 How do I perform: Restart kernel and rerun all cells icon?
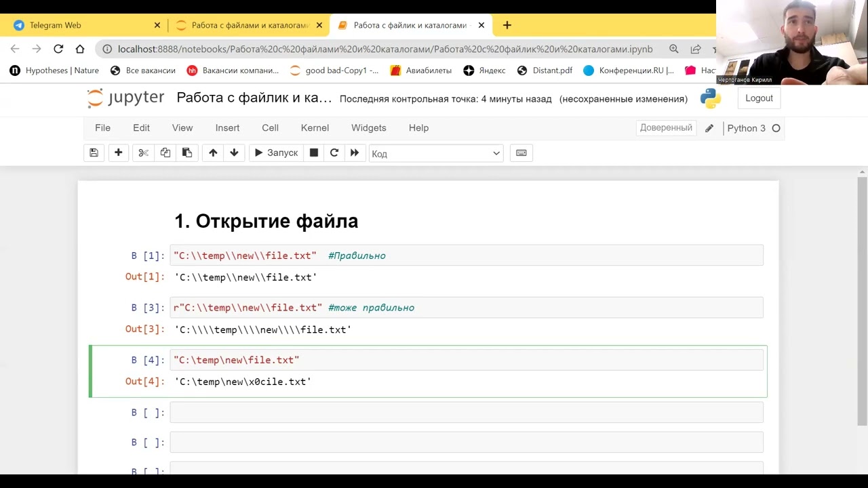pos(354,153)
